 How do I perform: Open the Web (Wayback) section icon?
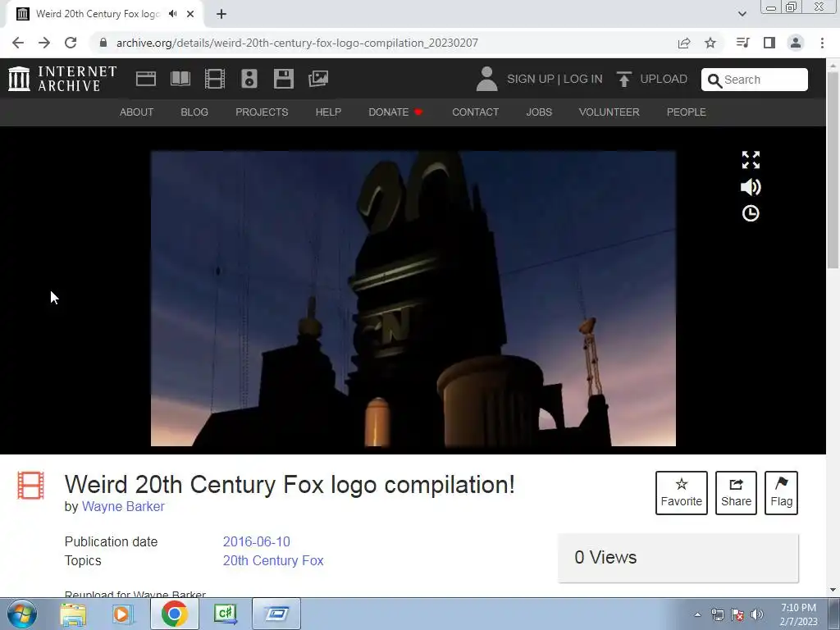coord(146,79)
